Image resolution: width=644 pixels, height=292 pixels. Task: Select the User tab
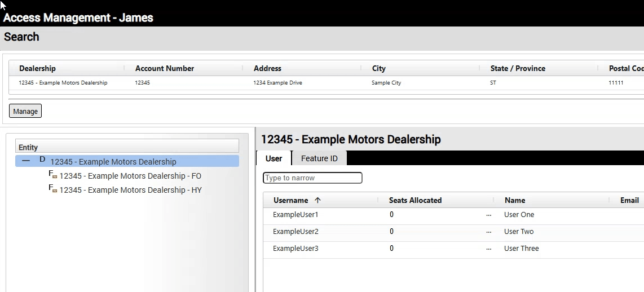[x=274, y=158]
